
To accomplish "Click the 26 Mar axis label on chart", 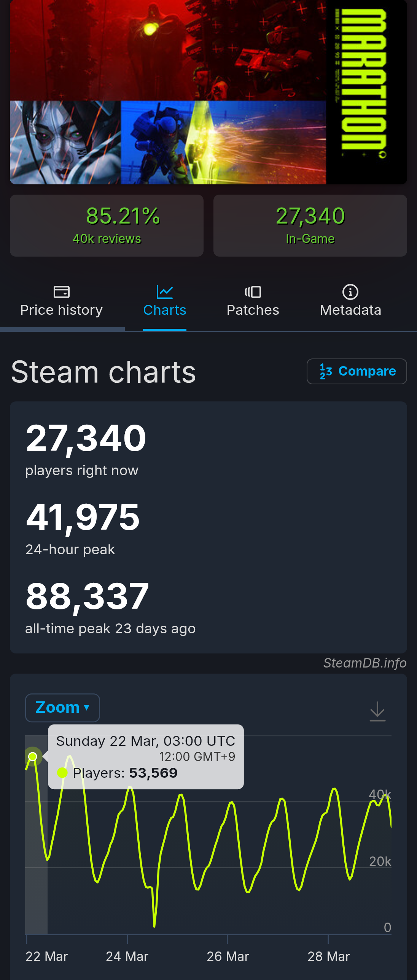I will [228, 956].
